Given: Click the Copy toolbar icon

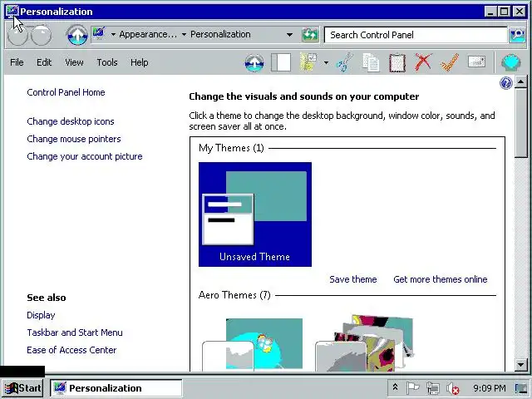Looking at the screenshot, I should pyautogui.click(x=371, y=63).
